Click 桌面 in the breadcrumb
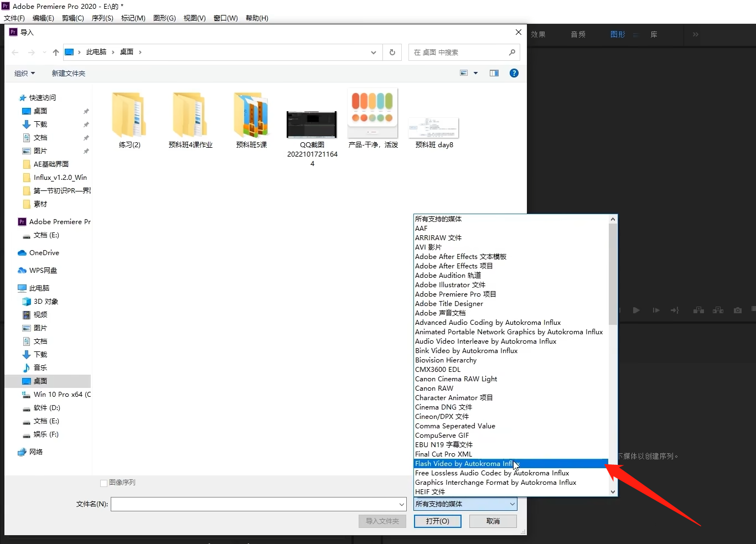The image size is (756, 544). (127, 52)
